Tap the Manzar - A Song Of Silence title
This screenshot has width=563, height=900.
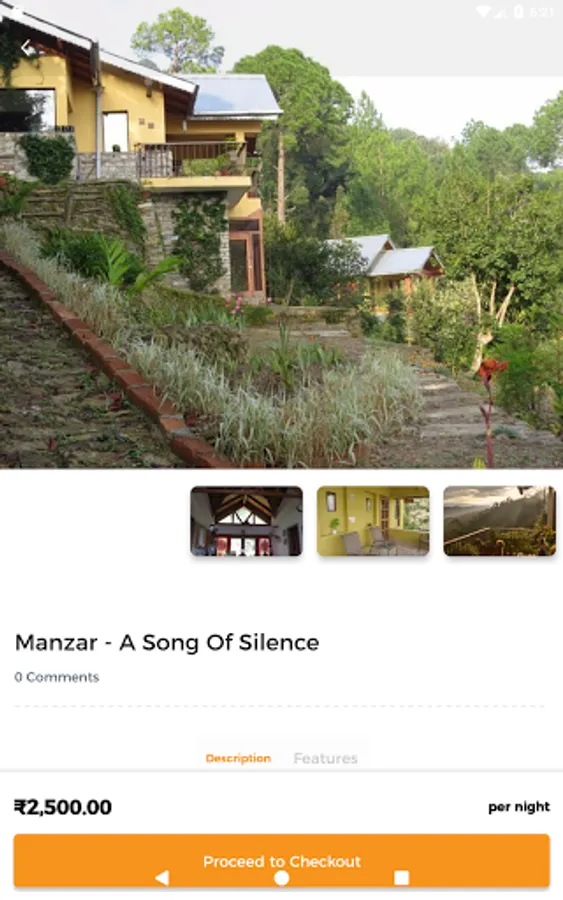[x=167, y=643]
